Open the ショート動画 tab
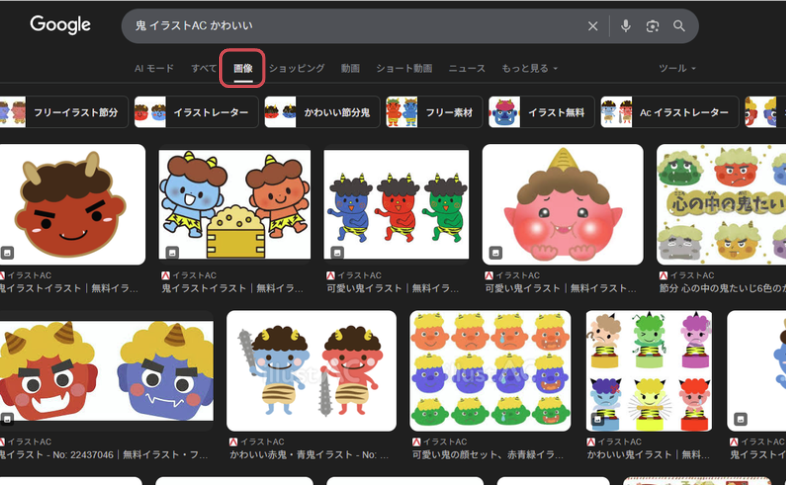The width and height of the screenshot is (786, 485). (404, 68)
